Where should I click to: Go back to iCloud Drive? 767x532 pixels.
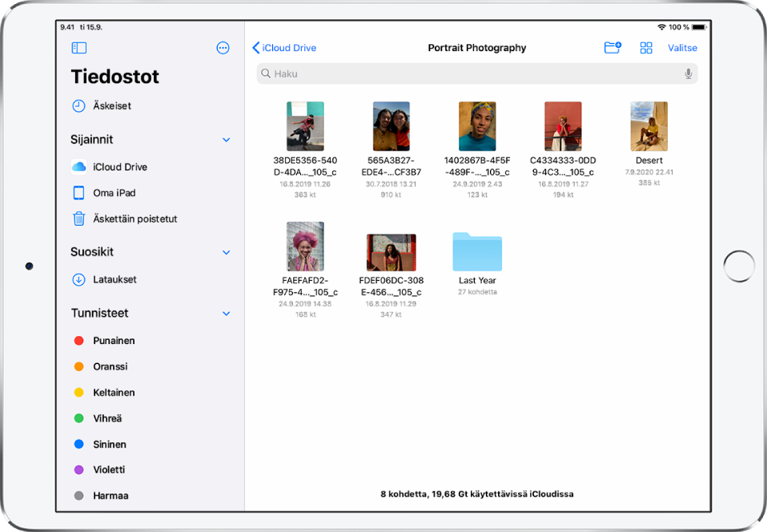pyautogui.click(x=284, y=48)
